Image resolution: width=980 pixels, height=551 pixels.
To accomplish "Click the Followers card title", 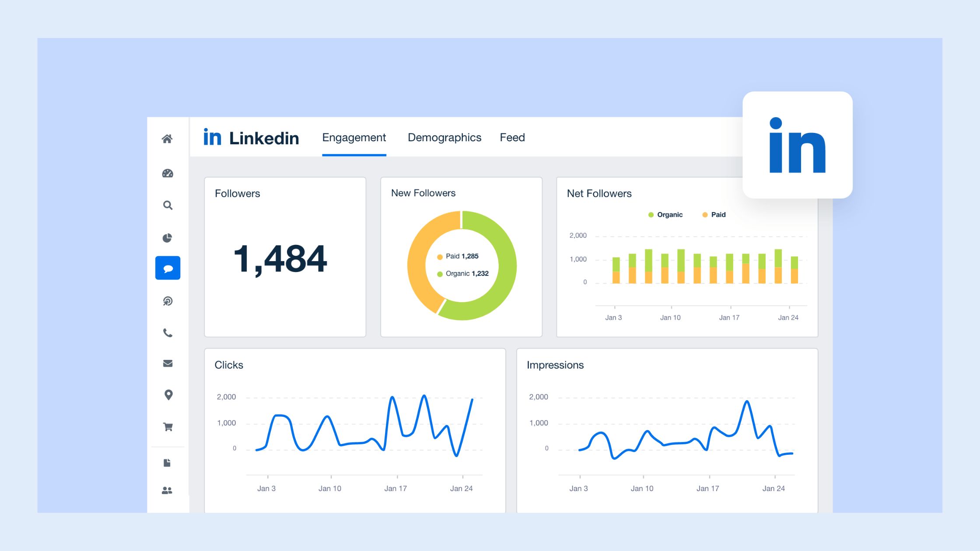I will click(x=238, y=194).
